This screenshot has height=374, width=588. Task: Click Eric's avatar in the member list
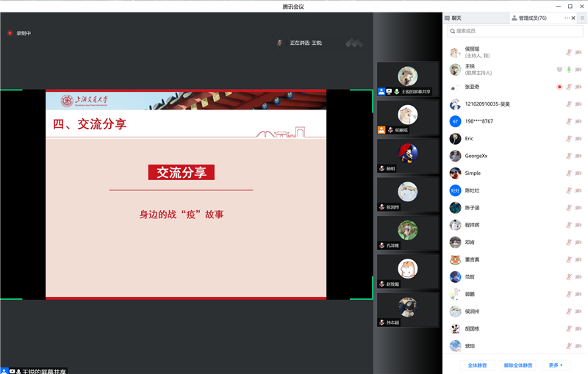pos(456,138)
